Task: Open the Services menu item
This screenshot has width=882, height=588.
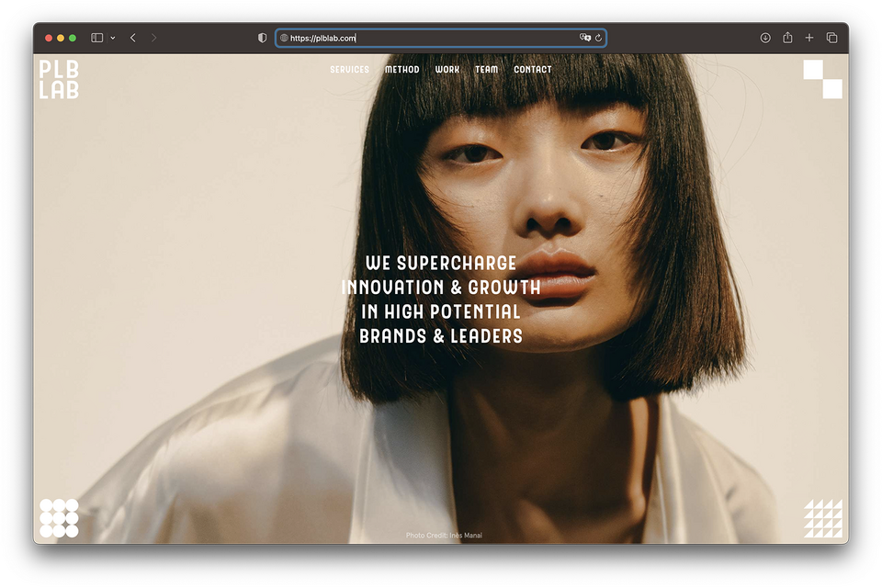Action: point(349,70)
